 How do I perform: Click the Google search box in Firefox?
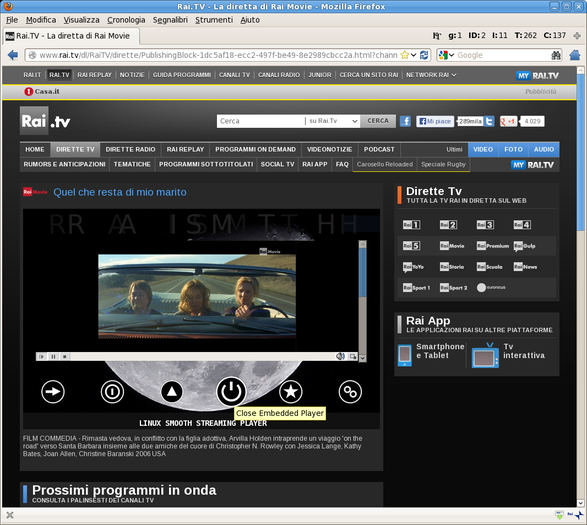tap(503, 55)
